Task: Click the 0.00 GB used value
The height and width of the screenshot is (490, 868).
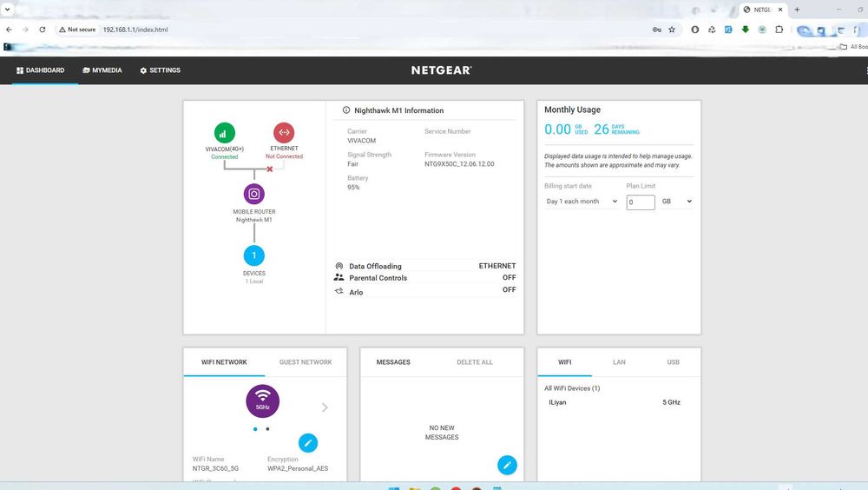Action: point(557,129)
